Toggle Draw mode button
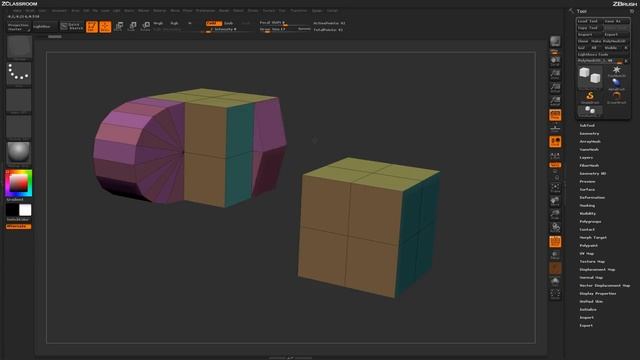 (x=105, y=27)
